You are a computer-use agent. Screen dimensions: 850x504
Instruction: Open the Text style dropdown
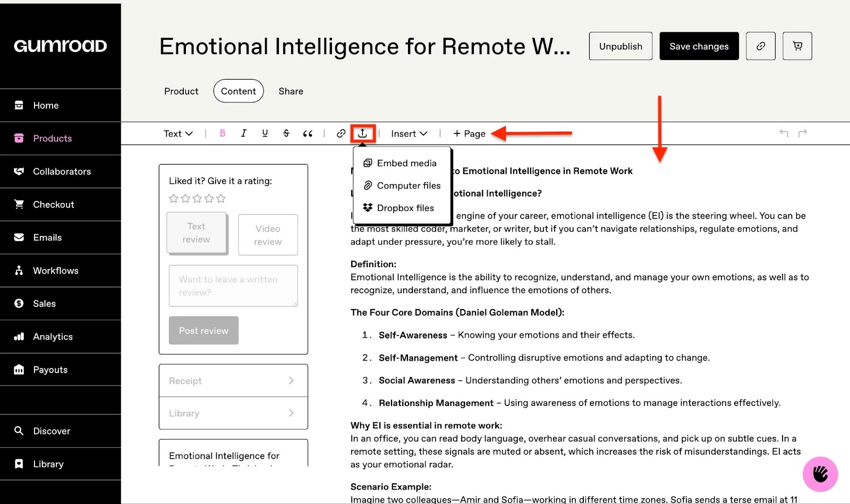(x=178, y=134)
